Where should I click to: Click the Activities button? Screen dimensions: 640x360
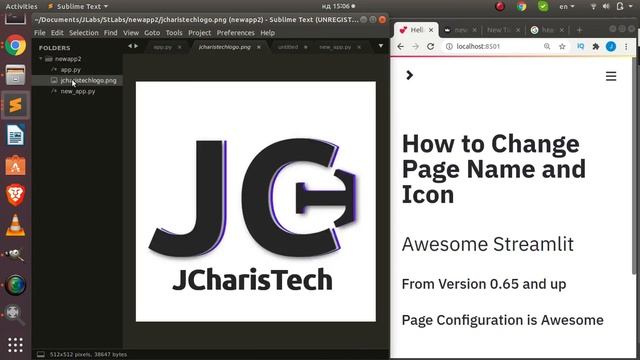point(21,6)
